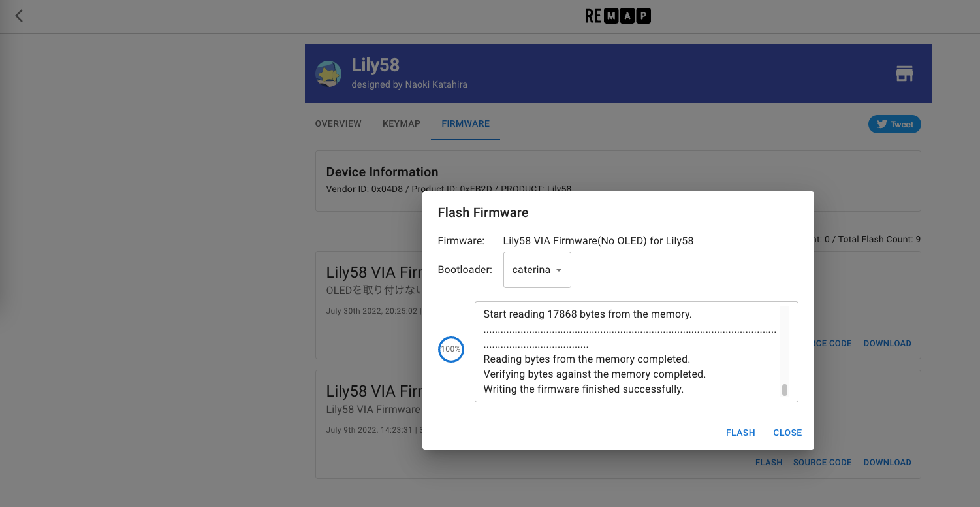The height and width of the screenshot is (507, 980).
Task: Click the 100% circular progress indicator
Action: (450, 350)
